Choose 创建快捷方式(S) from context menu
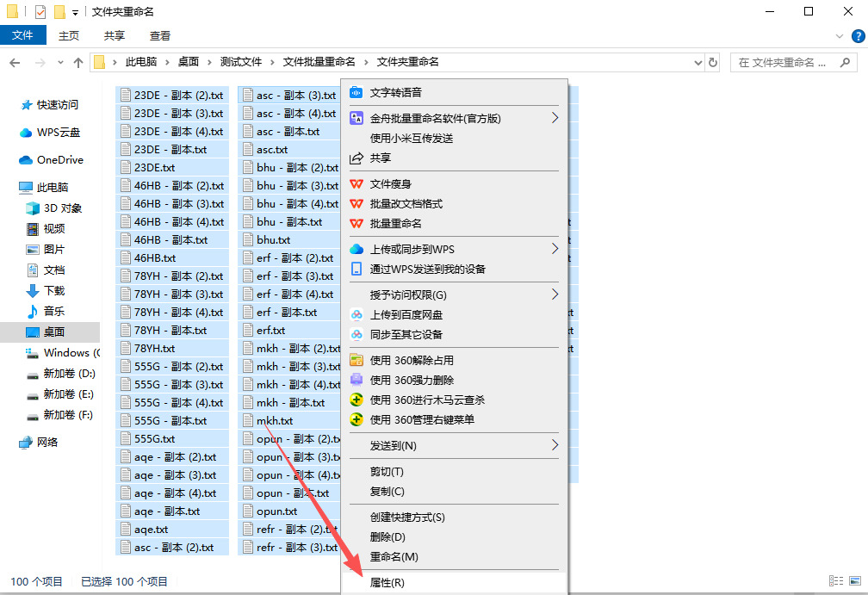868x595 pixels. pyautogui.click(x=454, y=517)
